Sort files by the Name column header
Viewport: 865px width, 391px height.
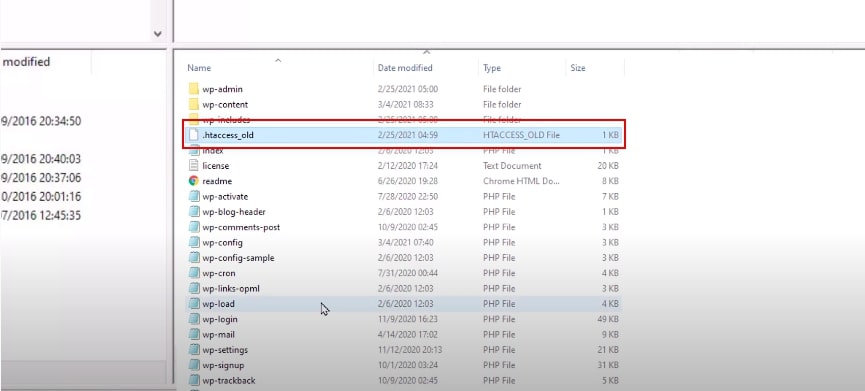coord(199,68)
